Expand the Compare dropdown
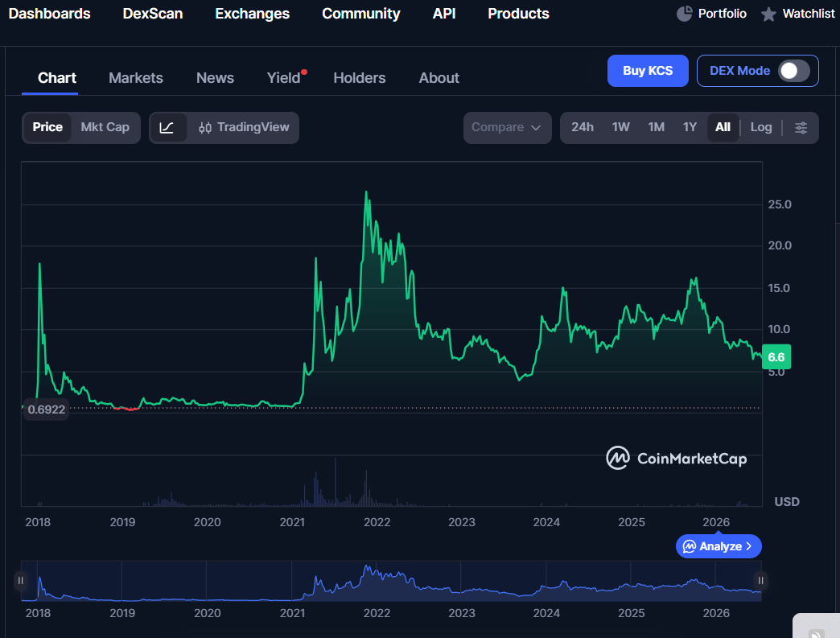 coord(507,128)
